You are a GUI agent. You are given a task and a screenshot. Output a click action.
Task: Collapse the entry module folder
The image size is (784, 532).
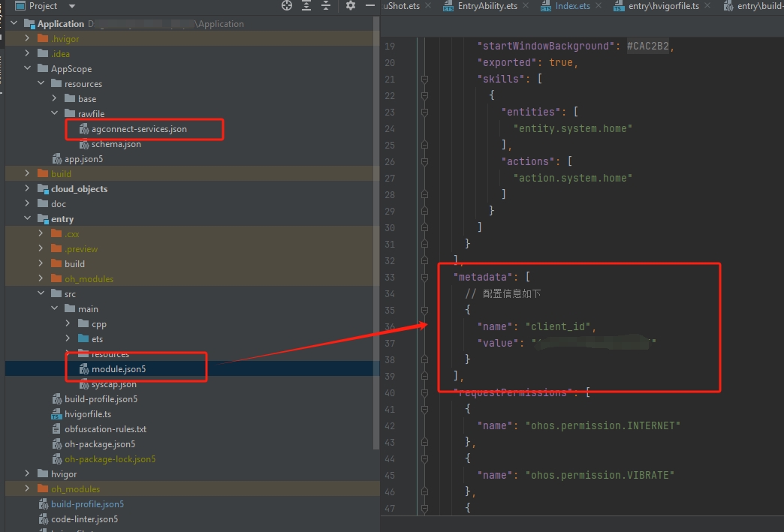[28, 218]
